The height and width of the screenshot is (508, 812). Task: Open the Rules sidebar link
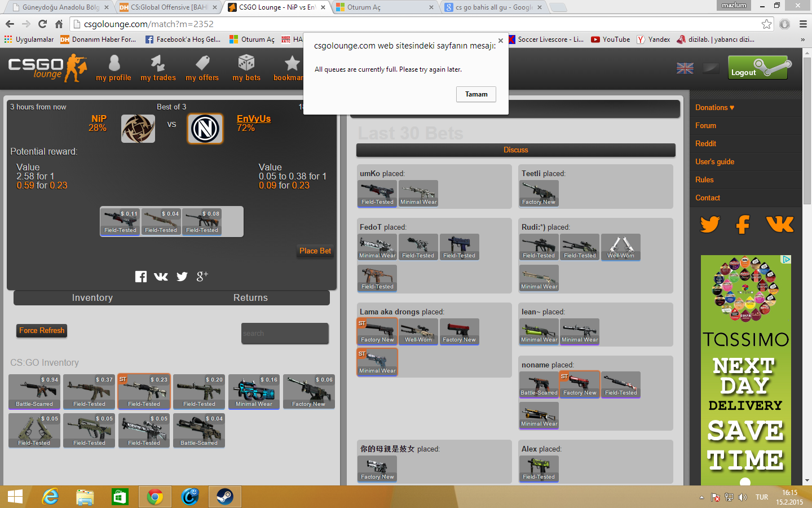click(x=704, y=180)
